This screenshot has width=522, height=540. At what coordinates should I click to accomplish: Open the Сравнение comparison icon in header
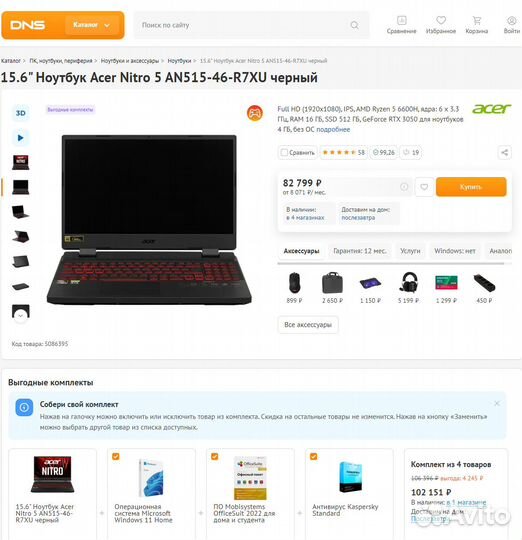pyautogui.click(x=401, y=21)
